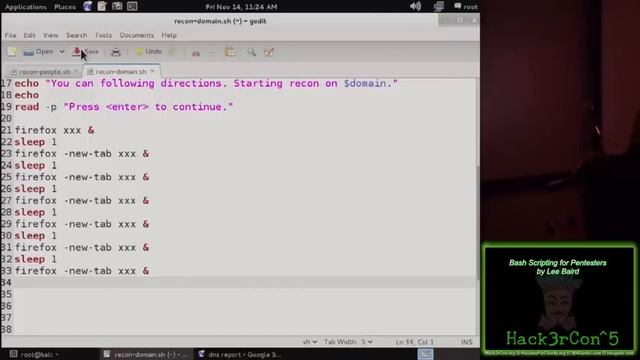Click the notes launcher icon in top panel
Viewport: 640px width, 360px height.
tap(102, 7)
